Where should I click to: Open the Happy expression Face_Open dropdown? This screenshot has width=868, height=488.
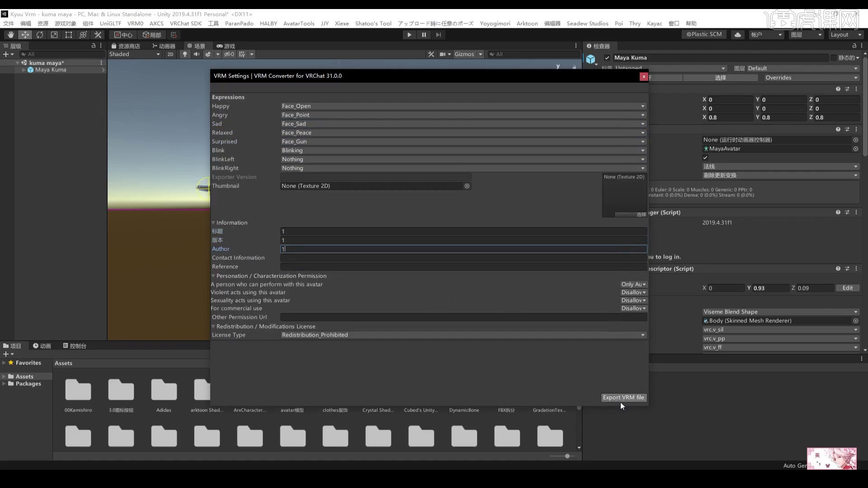(642, 106)
